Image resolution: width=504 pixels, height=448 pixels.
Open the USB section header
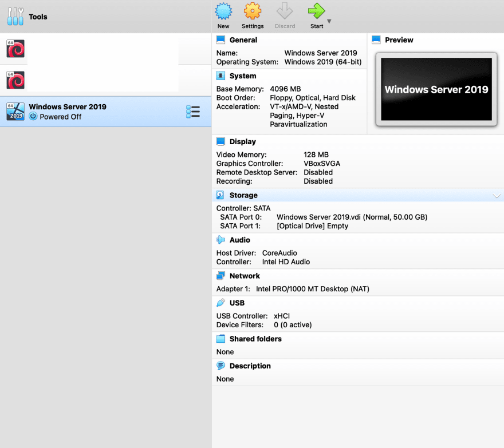tap(237, 303)
